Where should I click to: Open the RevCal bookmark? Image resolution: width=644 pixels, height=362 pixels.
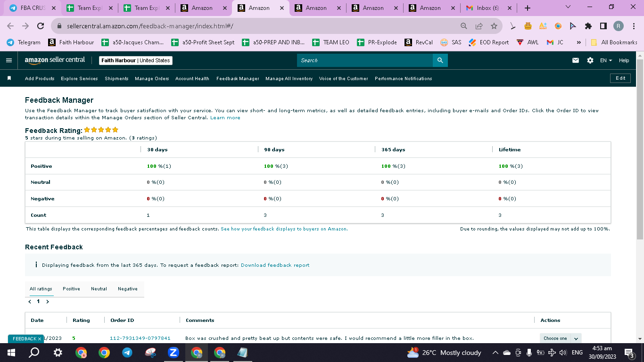(x=419, y=42)
